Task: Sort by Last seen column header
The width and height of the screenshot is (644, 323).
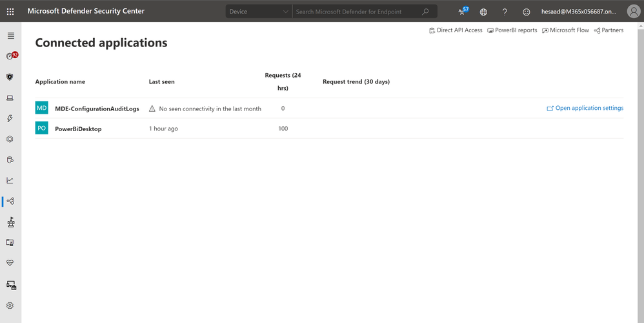Action: (x=161, y=82)
